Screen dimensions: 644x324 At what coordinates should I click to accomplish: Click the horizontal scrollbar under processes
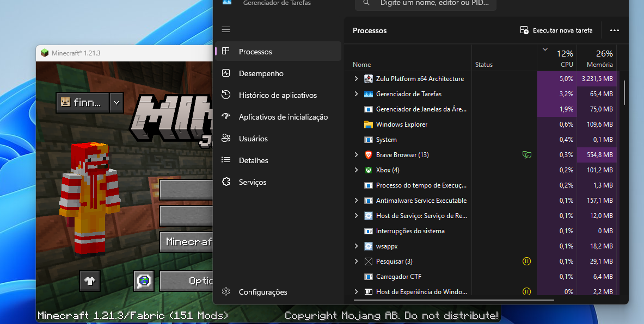[x=453, y=300]
